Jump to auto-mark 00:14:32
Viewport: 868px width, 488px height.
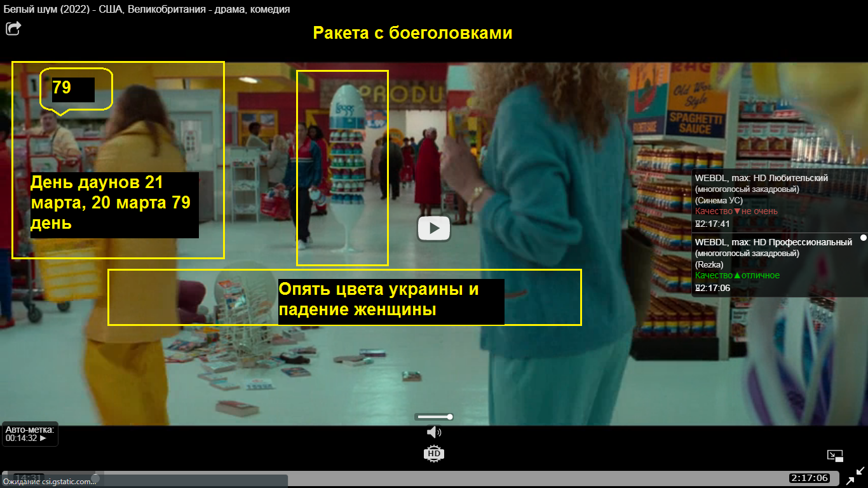pyautogui.click(x=30, y=433)
